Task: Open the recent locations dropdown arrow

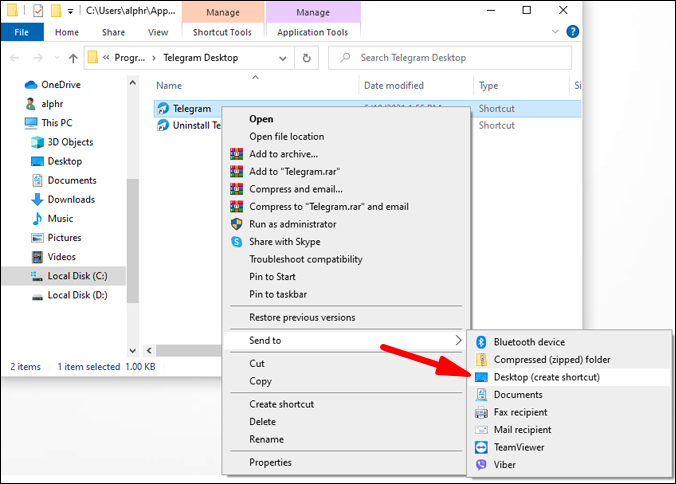Action: point(56,58)
